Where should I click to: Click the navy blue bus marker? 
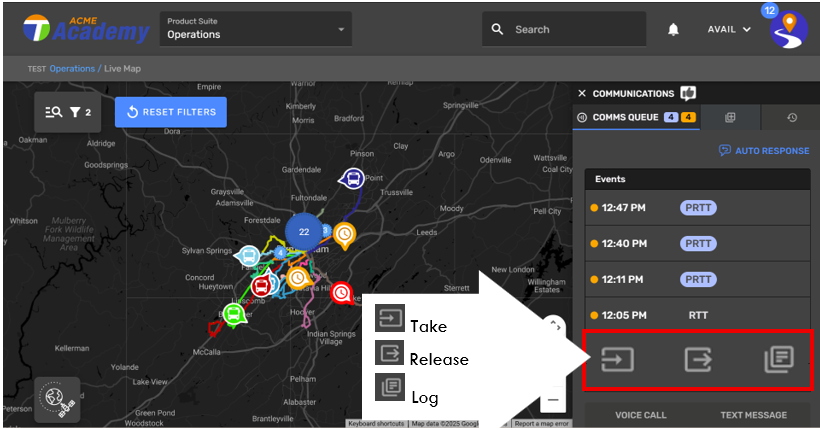(351, 179)
